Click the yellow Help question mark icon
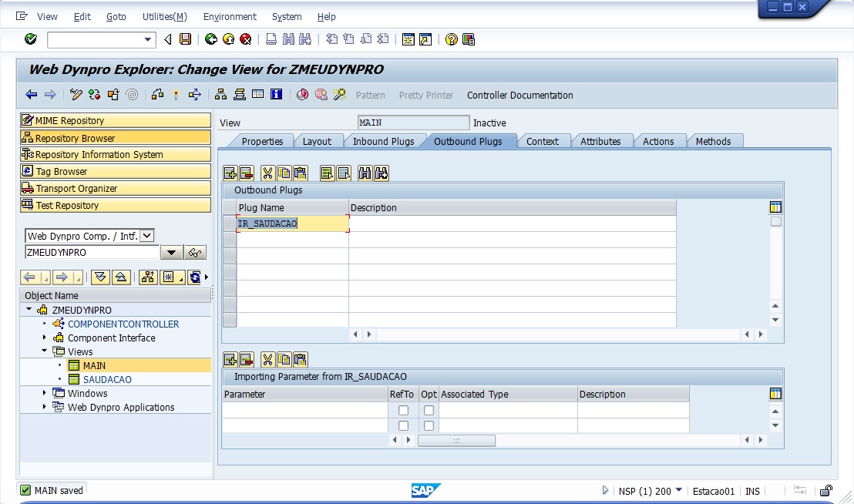Image resolution: width=854 pixels, height=504 pixels. [452, 39]
